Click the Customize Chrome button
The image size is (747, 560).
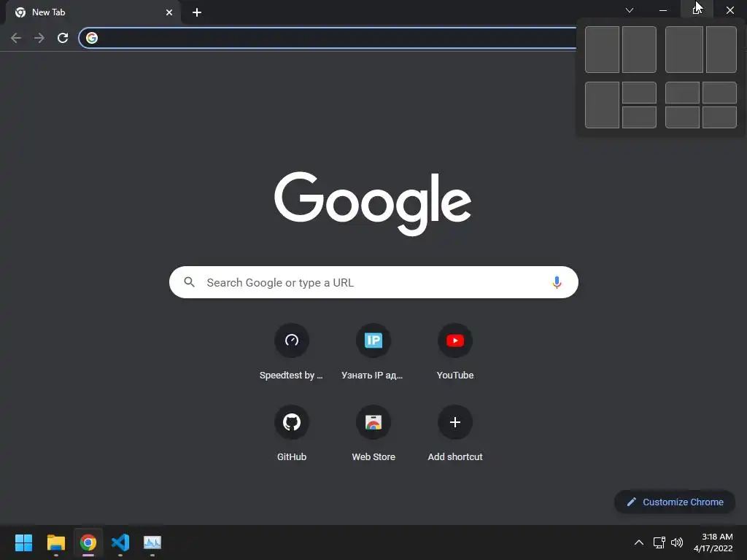tap(675, 502)
